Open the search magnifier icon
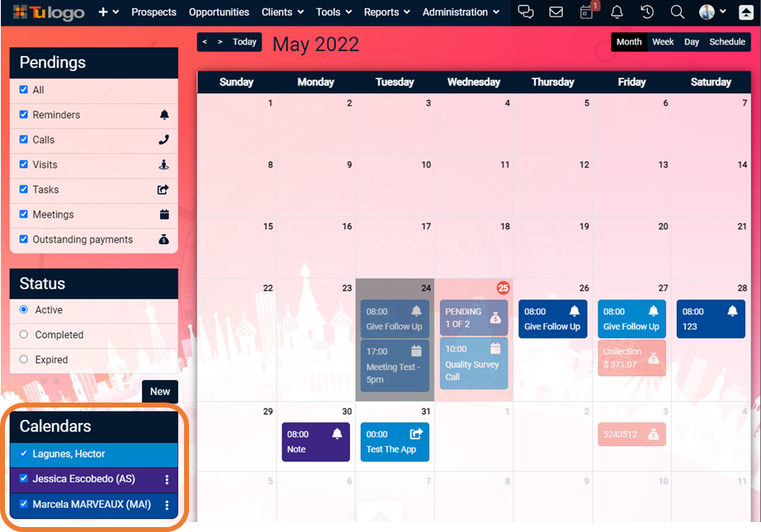 click(x=677, y=12)
